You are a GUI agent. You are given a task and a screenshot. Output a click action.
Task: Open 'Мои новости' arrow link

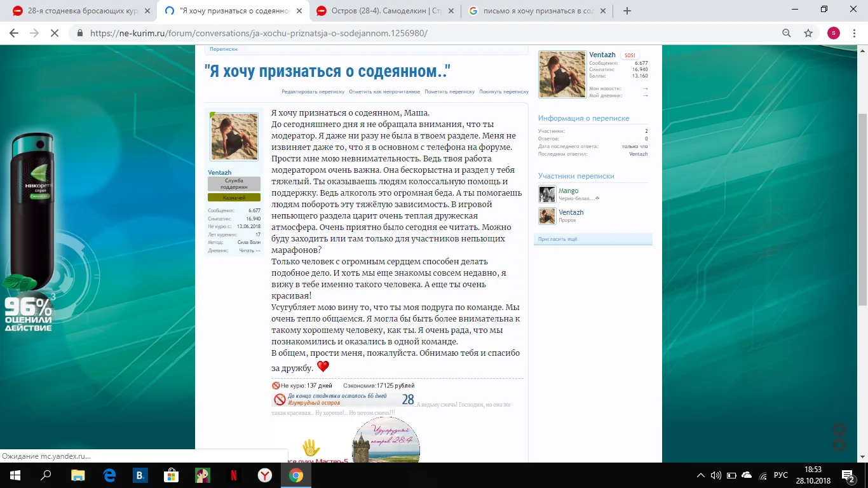(x=646, y=88)
